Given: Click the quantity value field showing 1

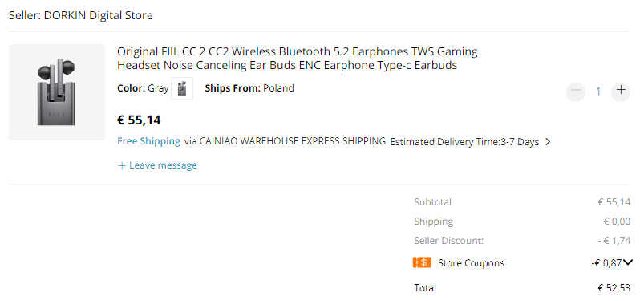Looking at the screenshot, I should [x=598, y=92].
